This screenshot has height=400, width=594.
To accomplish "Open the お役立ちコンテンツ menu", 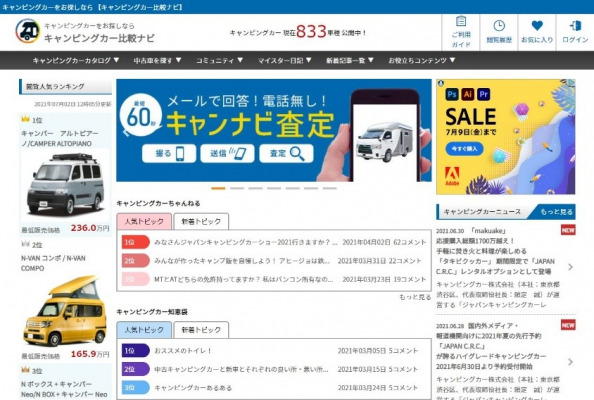I will [x=422, y=60].
